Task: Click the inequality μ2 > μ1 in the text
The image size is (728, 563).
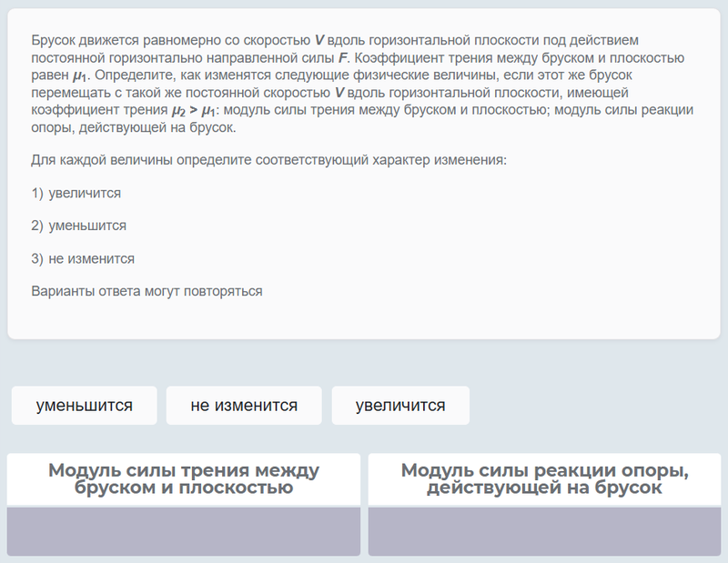Action: coord(194,111)
